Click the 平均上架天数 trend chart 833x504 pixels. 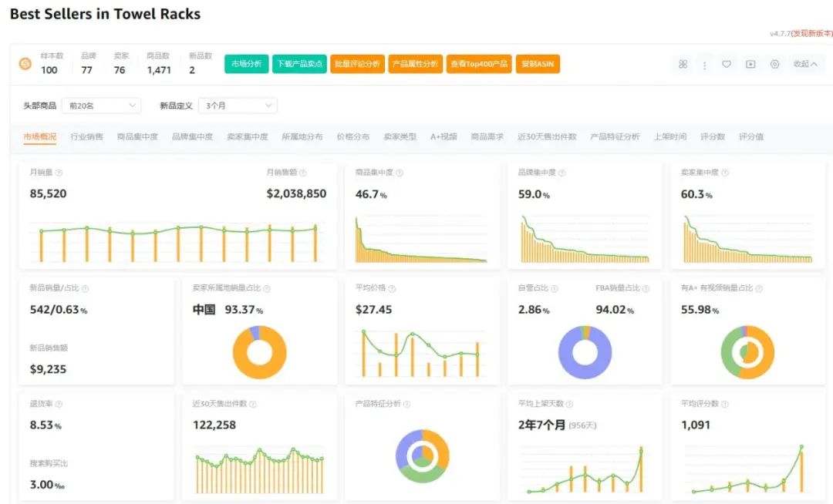[585, 469]
